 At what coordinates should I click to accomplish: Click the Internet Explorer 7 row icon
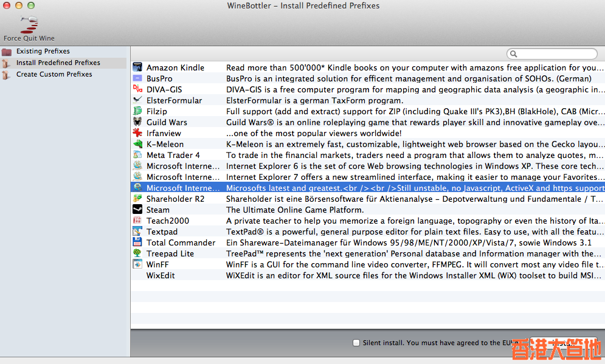click(x=137, y=177)
